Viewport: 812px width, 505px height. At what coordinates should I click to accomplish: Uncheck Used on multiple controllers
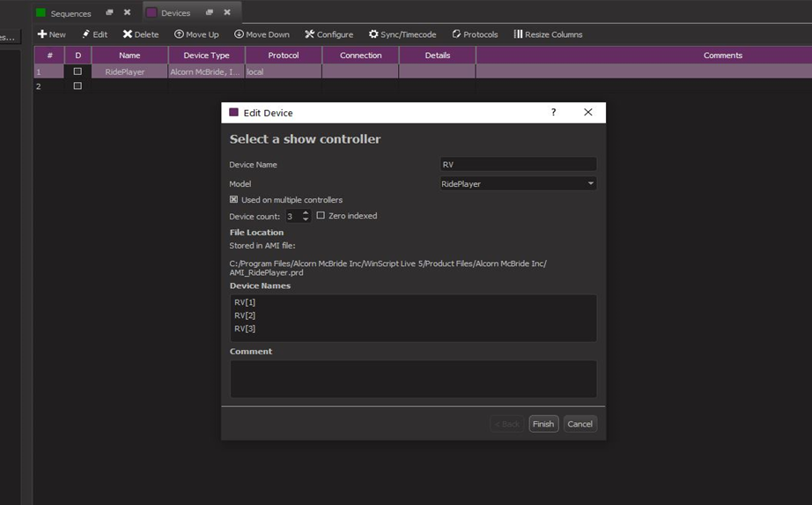point(233,199)
